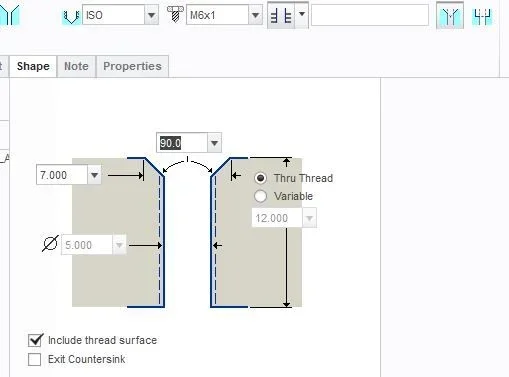Select the Thru Thread radio button
The height and width of the screenshot is (377, 509).
click(x=260, y=178)
